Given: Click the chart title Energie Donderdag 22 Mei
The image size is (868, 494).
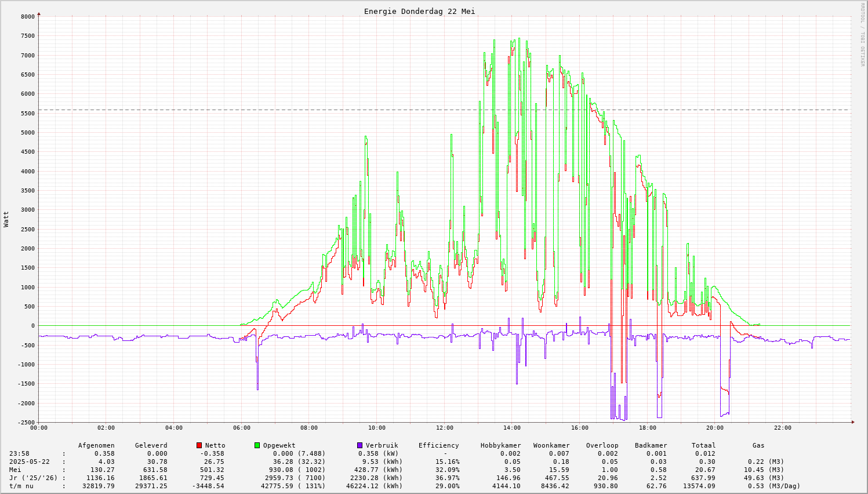Looking at the screenshot, I should (x=419, y=12).
